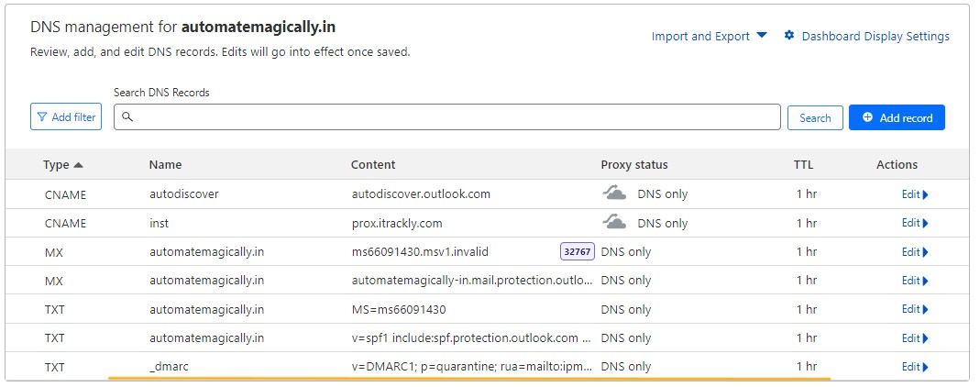Click the Actions column header
The height and width of the screenshot is (387, 980).
[897, 165]
